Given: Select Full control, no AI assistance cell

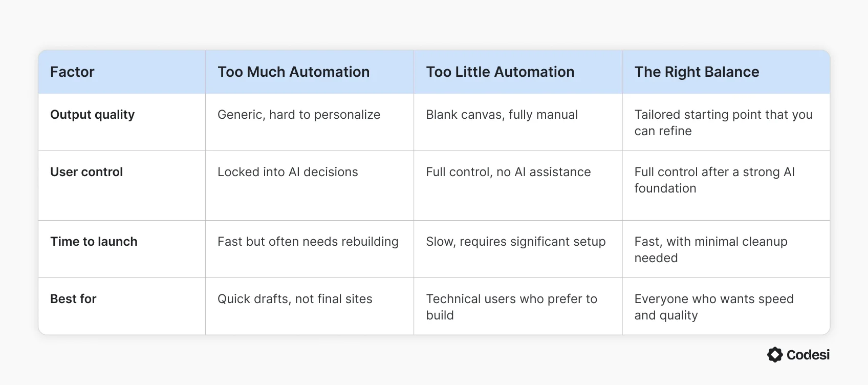Looking at the screenshot, I should pos(508,172).
